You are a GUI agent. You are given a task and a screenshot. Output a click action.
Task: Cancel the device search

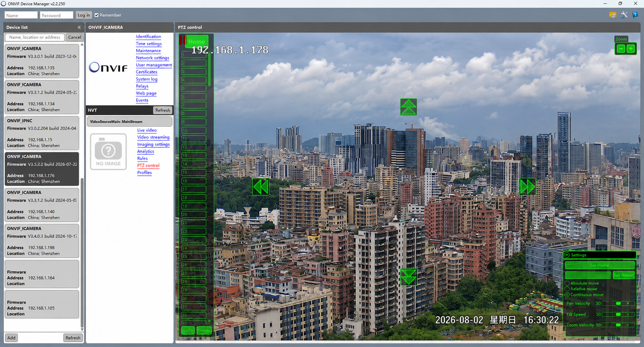[75, 38]
